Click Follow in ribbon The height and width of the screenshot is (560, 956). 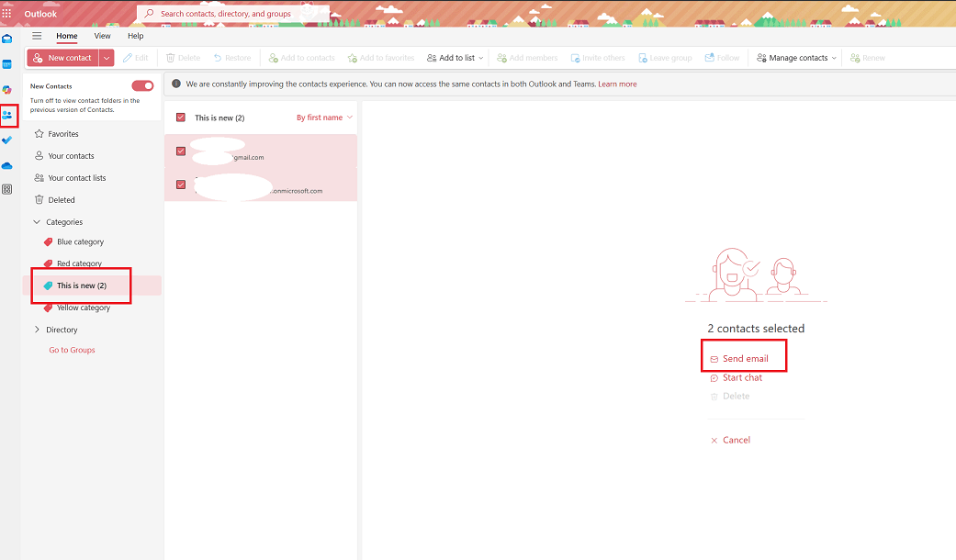point(722,58)
